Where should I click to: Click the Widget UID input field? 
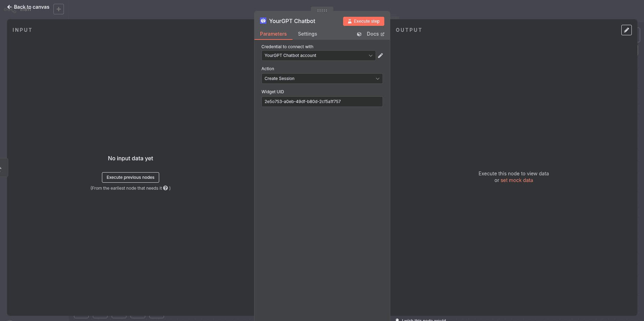(x=322, y=102)
